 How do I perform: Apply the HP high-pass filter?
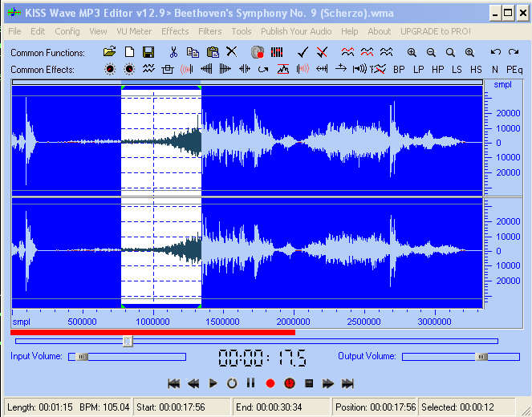pyautogui.click(x=437, y=70)
